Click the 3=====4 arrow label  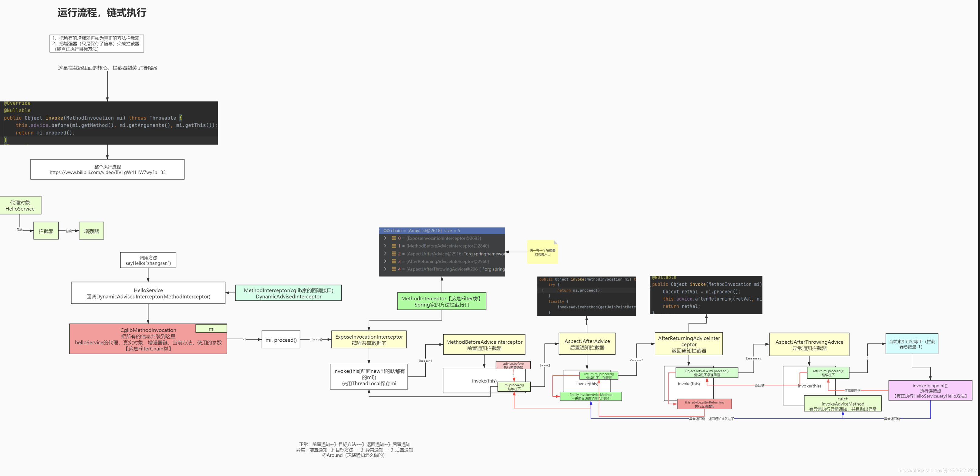click(x=754, y=358)
